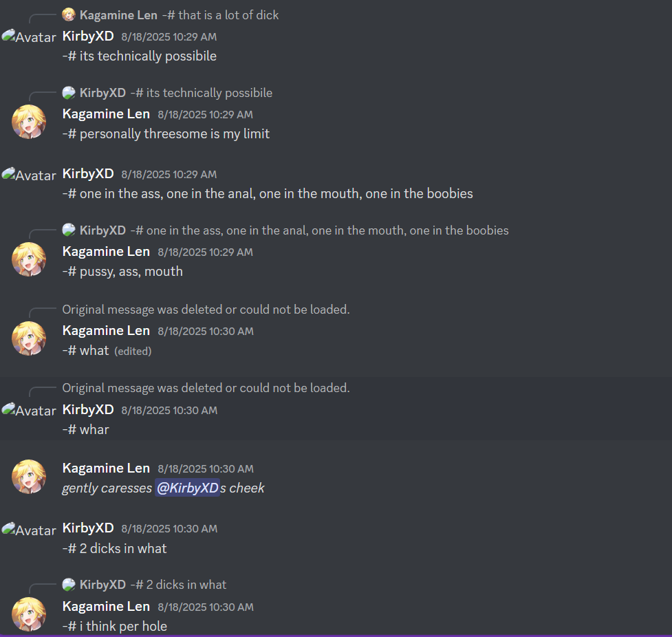Image resolution: width=672 pixels, height=637 pixels.
Task: Open Kagamine Len's avatar on 'pussy, ass, mouth' message
Action: [29, 259]
